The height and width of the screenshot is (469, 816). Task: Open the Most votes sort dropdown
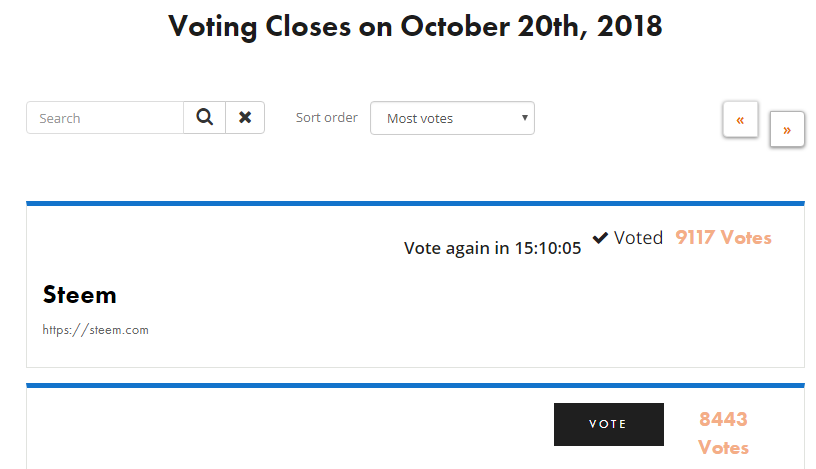click(452, 118)
